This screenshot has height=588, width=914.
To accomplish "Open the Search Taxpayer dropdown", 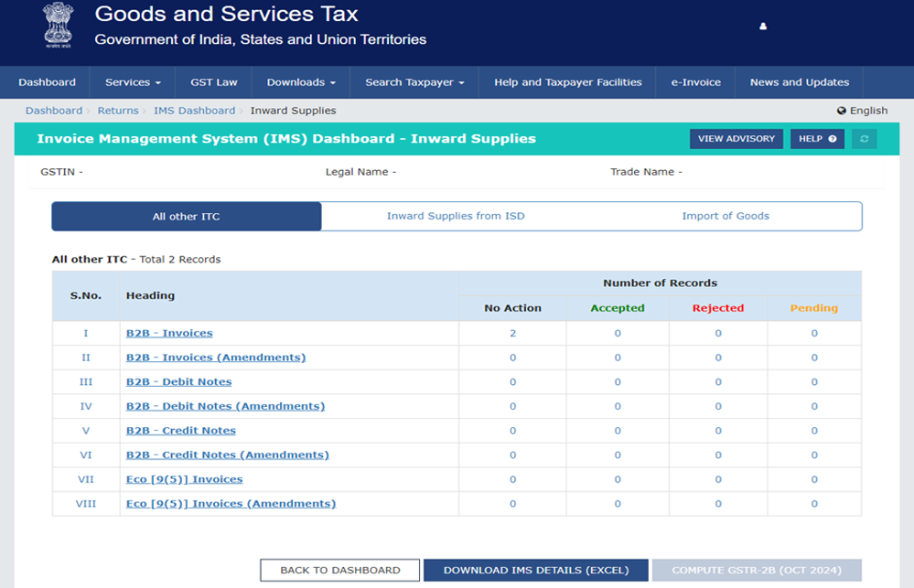I will (x=414, y=82).
